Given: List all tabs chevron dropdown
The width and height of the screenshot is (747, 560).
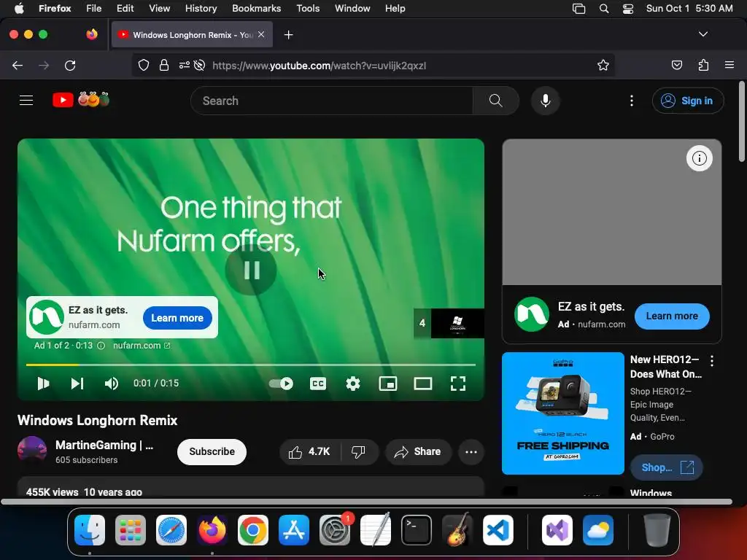Looking at the screenshot, I should click(703, 34).
